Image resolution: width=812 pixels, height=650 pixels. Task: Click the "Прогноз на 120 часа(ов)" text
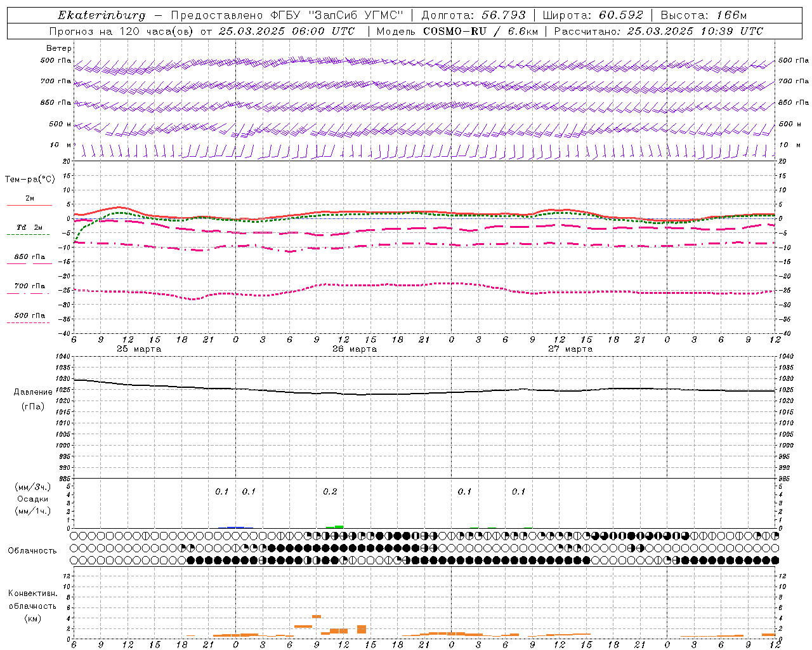tap(122, 31)
